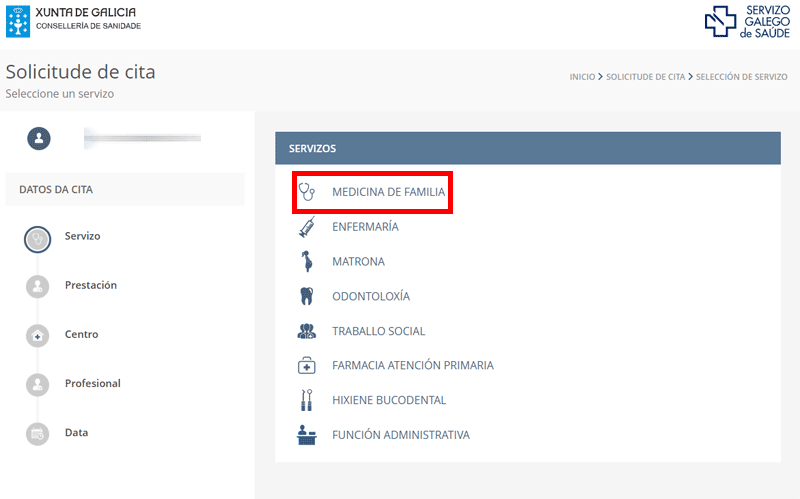This screenshot has width=800, height=499.
Task: Open SOLICITUDE DE CITA breadcrumb link
Action: 645,77
